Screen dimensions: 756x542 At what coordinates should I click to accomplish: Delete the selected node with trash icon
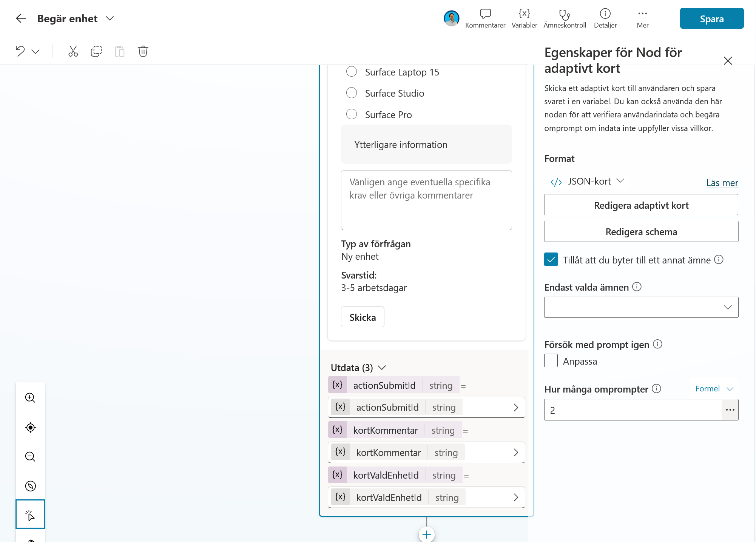(x=143, y=51)
